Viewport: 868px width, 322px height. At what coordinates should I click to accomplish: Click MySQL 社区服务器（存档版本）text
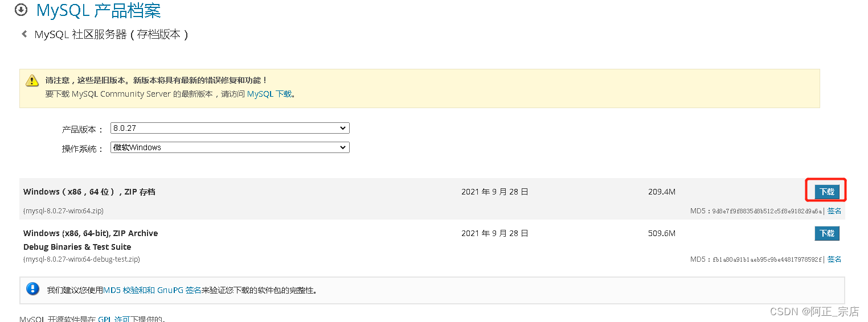point(111,34)
